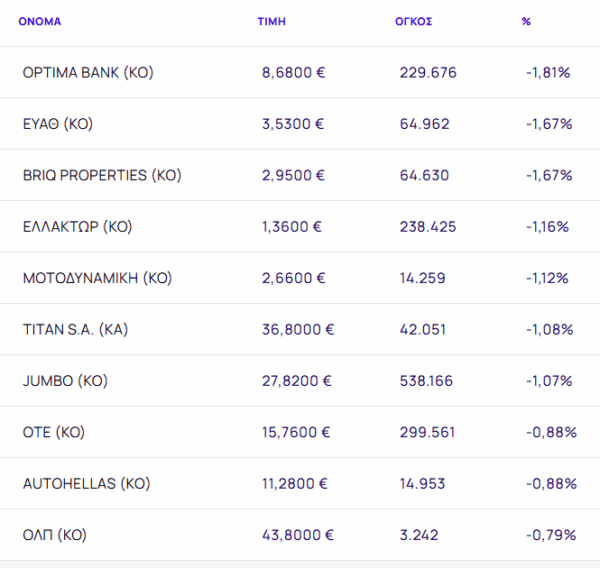Sort by the ΤΙΜΗ column header
This screenshot has width=600, height=568.
(x=272, y=21)
